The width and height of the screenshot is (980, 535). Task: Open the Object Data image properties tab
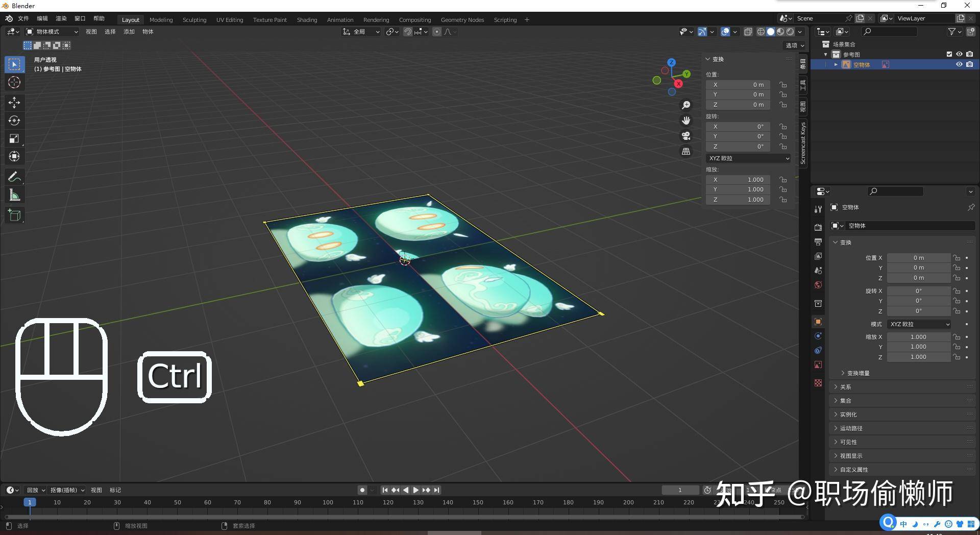pos(818,364)
